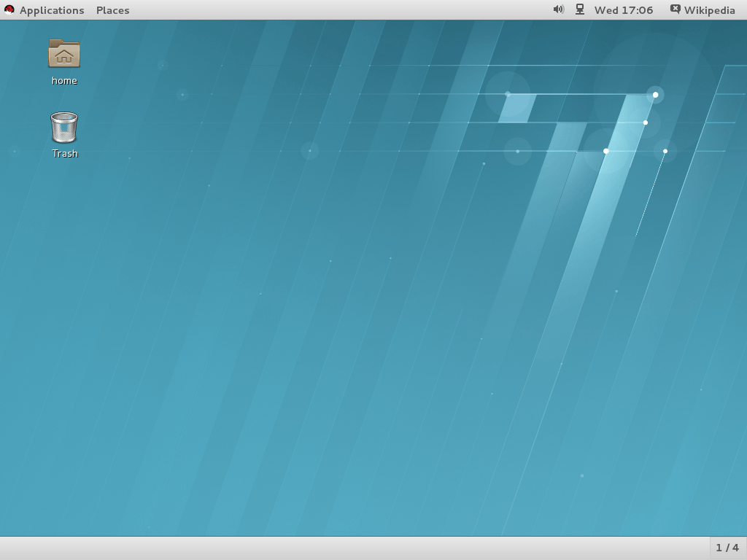Click the volume speaker icon

pos(558,9)
